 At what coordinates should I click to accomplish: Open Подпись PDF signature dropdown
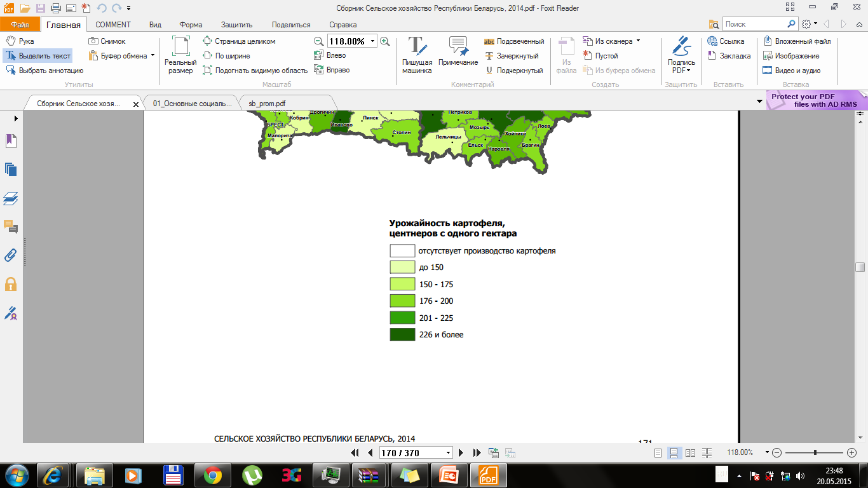click(x=681, y=56)
